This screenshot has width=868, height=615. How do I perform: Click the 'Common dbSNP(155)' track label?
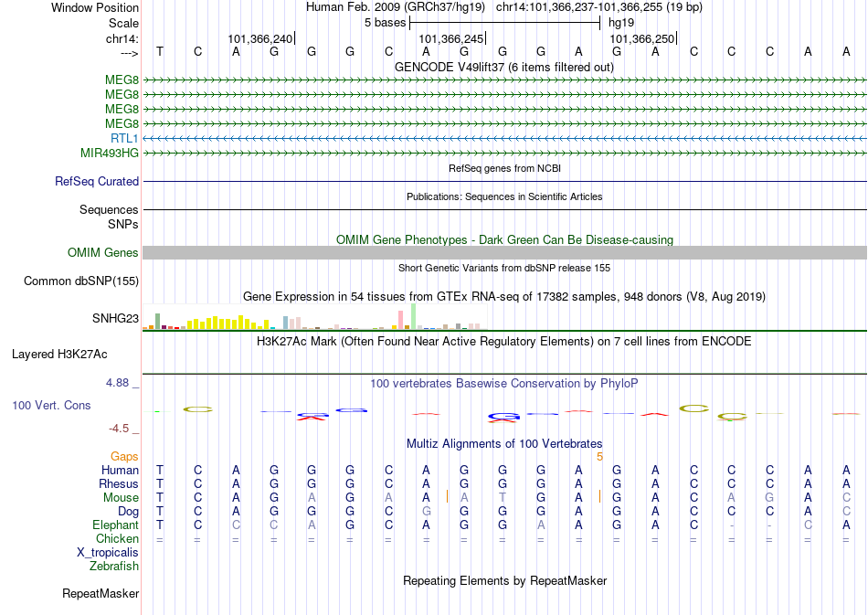pos(81,281)
